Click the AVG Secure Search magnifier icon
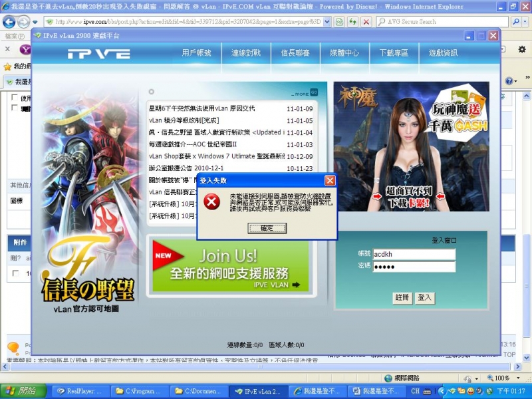 tap(381, 21)
